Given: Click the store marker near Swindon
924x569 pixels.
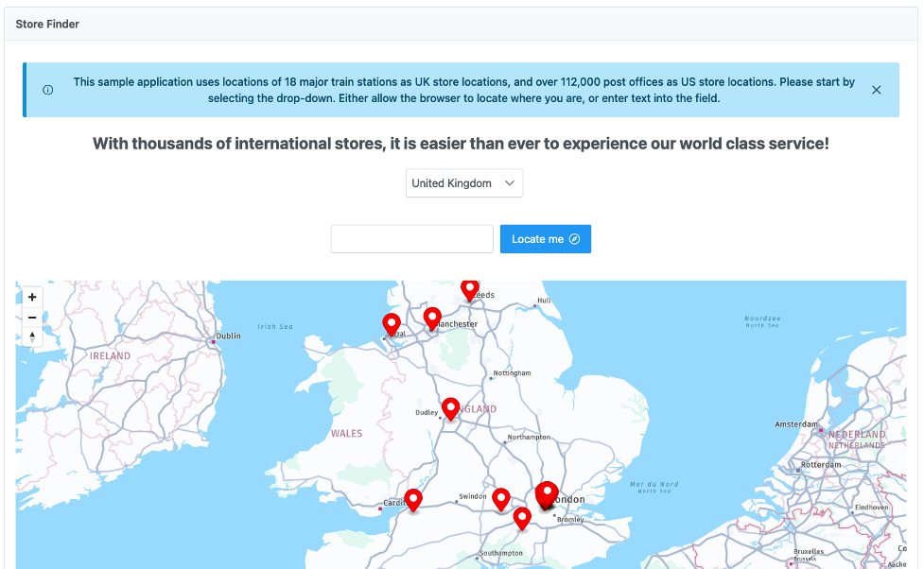Looking at the screenshot, I should (x=500, y=498).
